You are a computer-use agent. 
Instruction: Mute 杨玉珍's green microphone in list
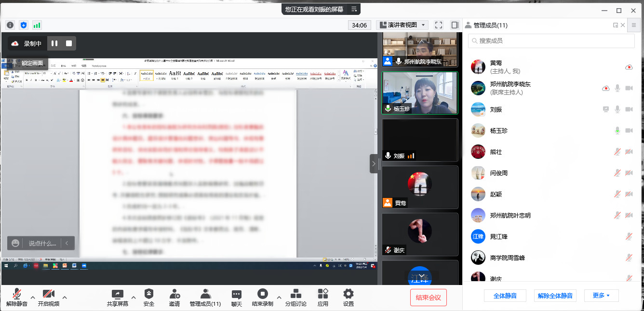click(617, 130)
